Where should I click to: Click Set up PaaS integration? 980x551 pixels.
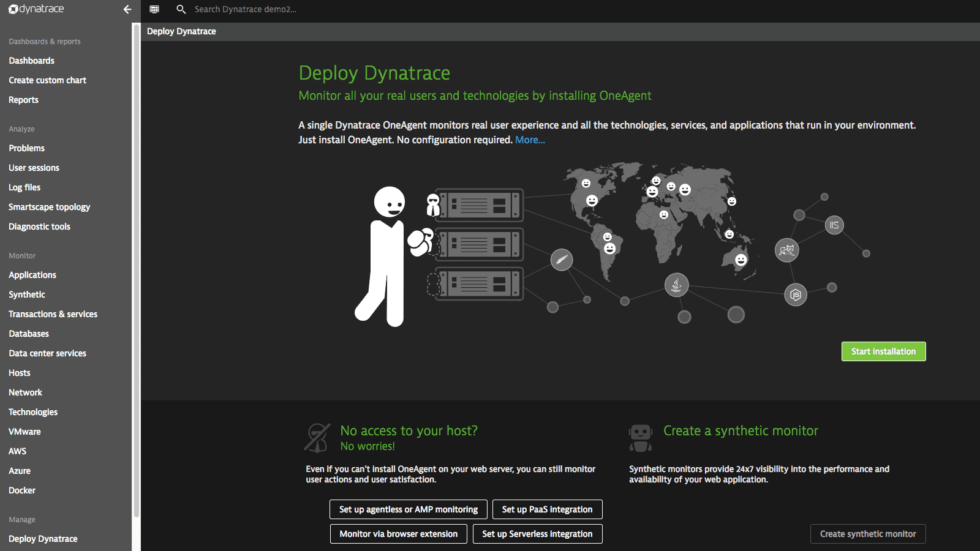pos(547,509)
